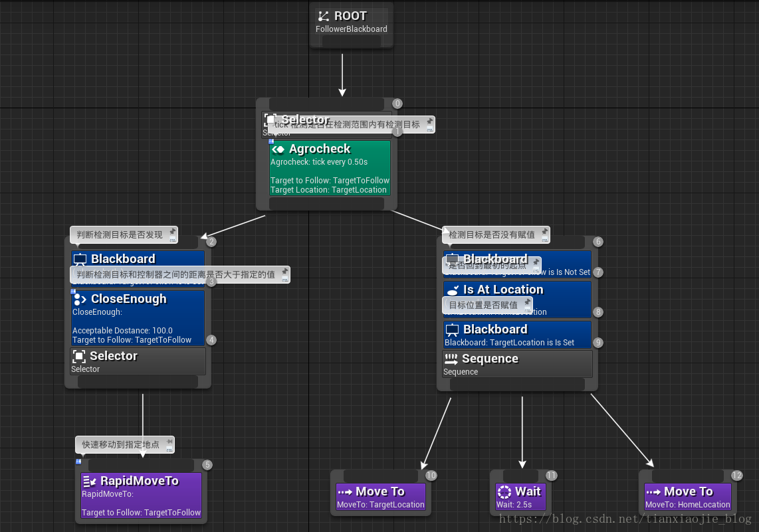759x532 pixels.
Task: Click the RapidMoveTo node input pin
Action: pos(142,465)
